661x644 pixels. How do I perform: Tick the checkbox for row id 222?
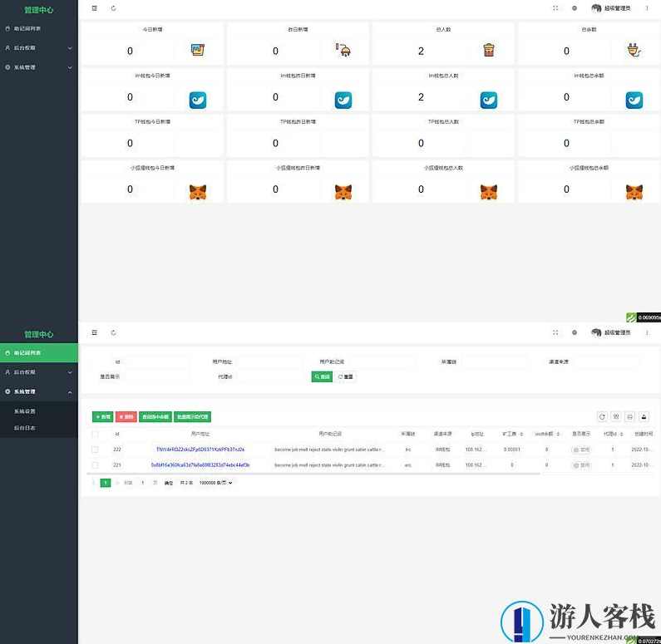pyautogui.click(x=95, y=450)
